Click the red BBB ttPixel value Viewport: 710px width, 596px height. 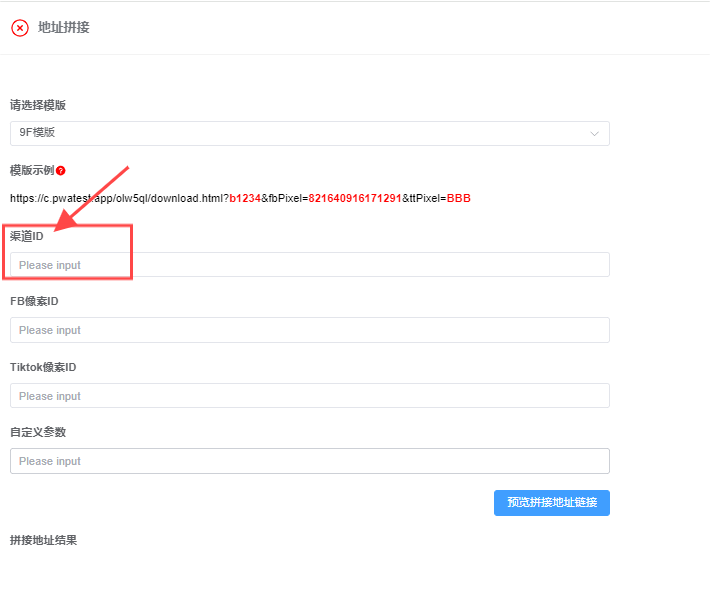pyautogui.click(x=458, y=198)
